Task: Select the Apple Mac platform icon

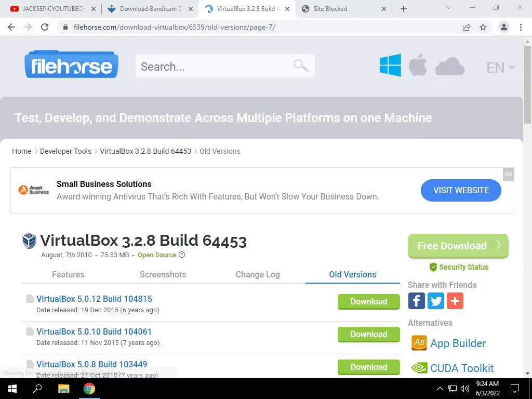Action: click(418, 64)
